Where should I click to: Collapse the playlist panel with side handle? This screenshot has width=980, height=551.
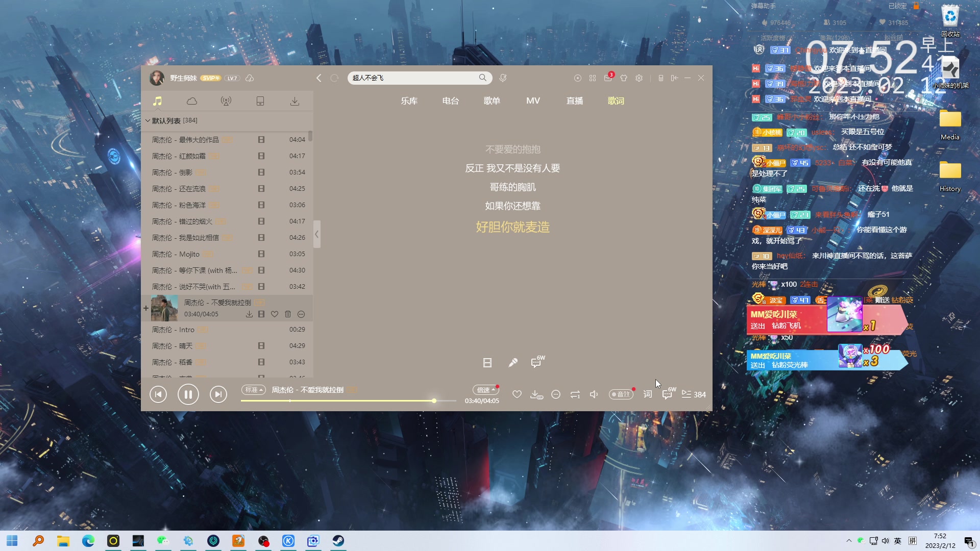pos(317,234)
